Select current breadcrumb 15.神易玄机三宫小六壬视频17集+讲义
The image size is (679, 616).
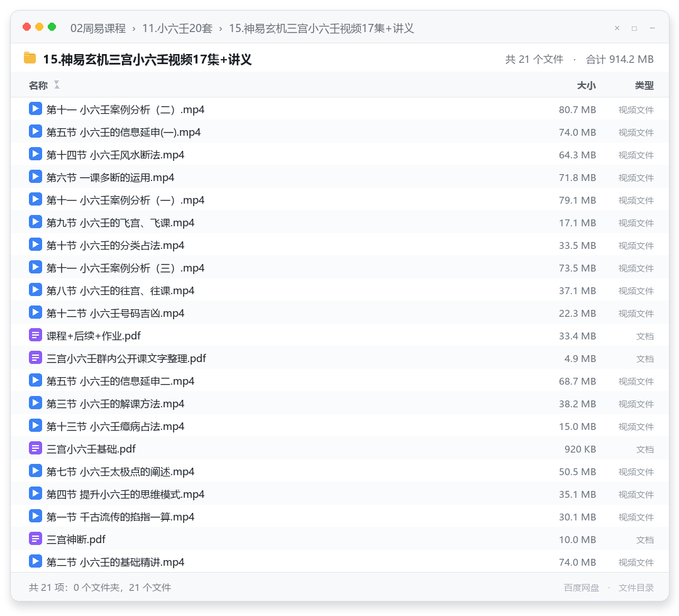[x=321, y=28]
